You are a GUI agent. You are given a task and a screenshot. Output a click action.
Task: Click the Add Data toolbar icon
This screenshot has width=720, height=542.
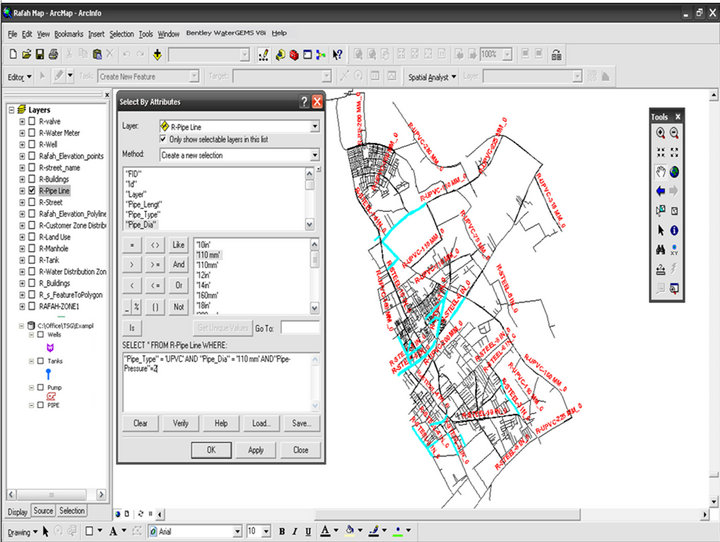[158, 54]
